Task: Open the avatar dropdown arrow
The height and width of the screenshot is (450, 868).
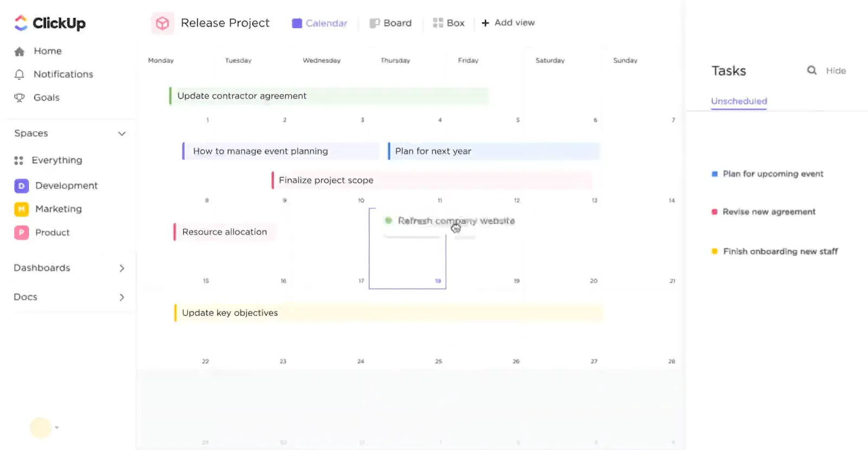Action: tap(57, 428)
